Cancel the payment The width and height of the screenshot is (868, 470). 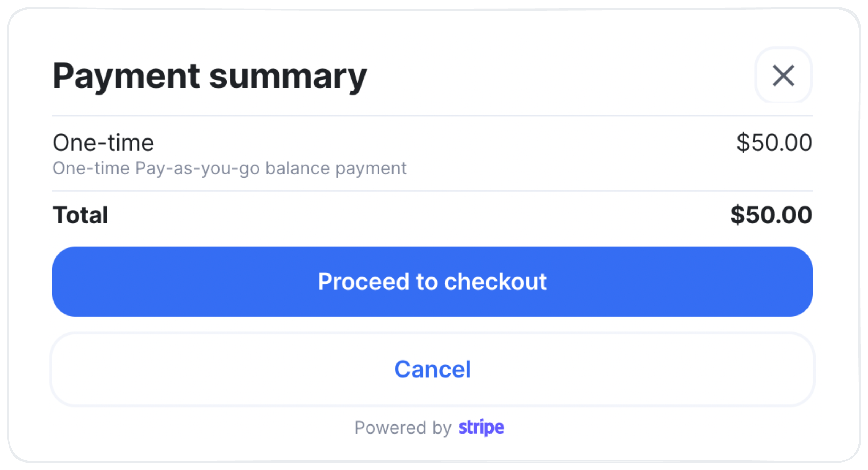tap(432, 369)
